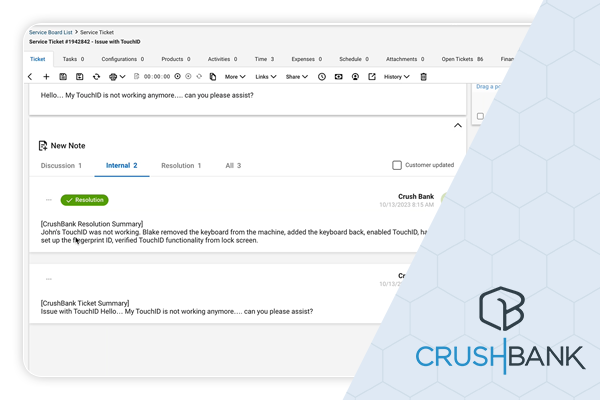Click the [CrushBank Ticket Summary] text
This screenshot has width=600, height=400.
pos(85,303)
